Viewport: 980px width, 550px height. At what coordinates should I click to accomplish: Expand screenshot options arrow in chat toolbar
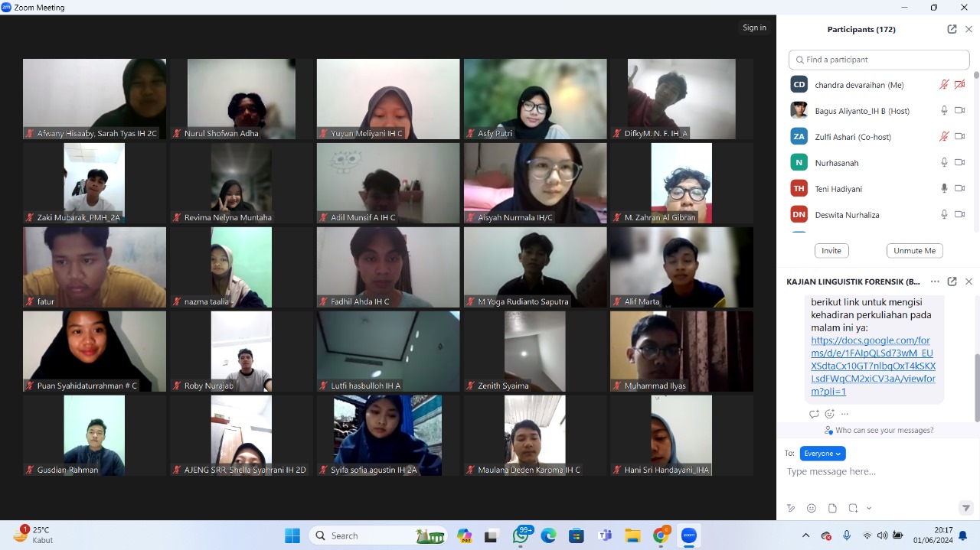pyautogui.click(x=869, y=508)
